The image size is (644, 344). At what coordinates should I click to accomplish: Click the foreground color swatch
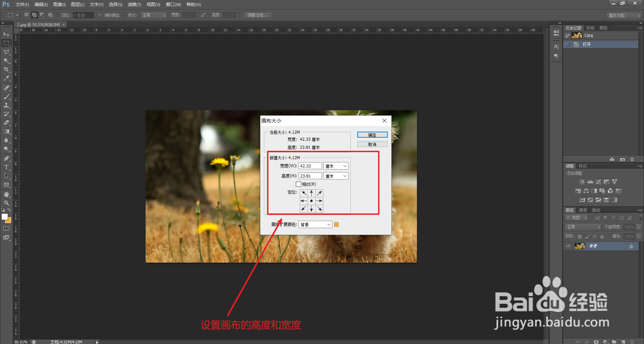point(5,217)
